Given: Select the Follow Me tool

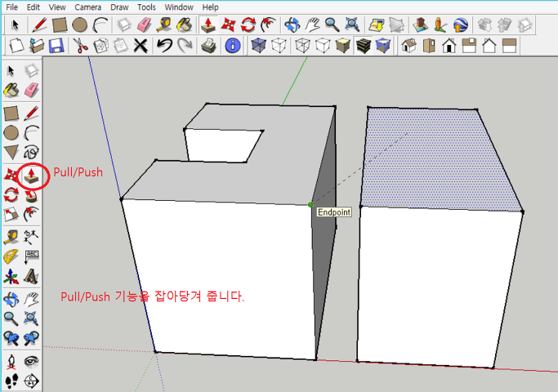Looking at the screenshot, I should 31,195.
